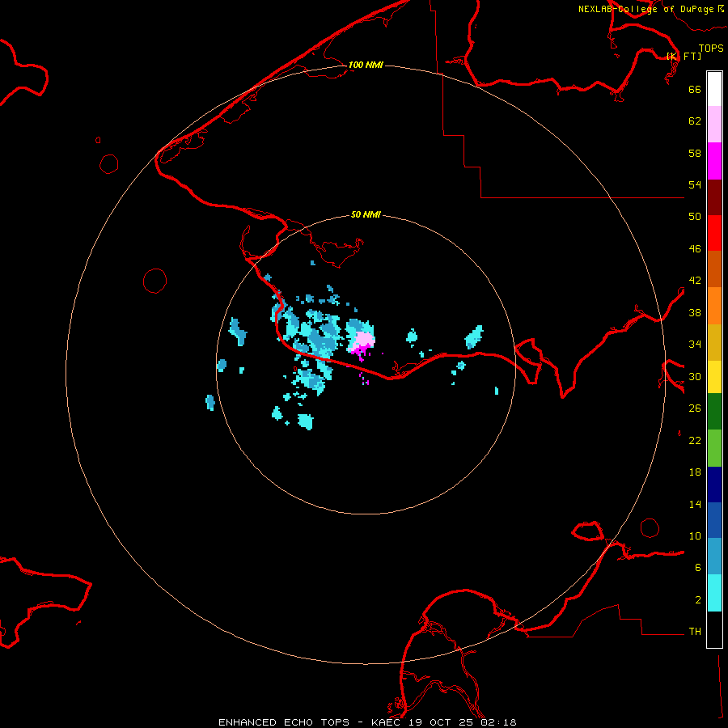Select the dark red legend swatch
This screenshot has height=728, width=728.
pyautogui.click(x=714, y=197)
